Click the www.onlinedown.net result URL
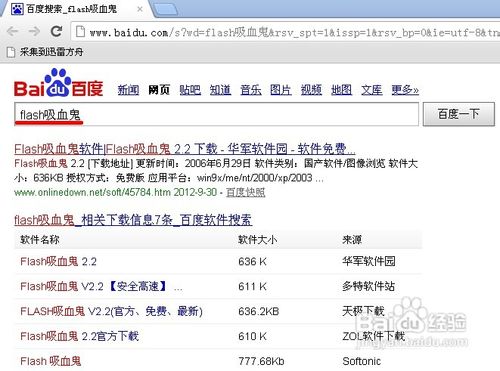The width and height of the screenshot is (500, 371). [x=92, y=192]
